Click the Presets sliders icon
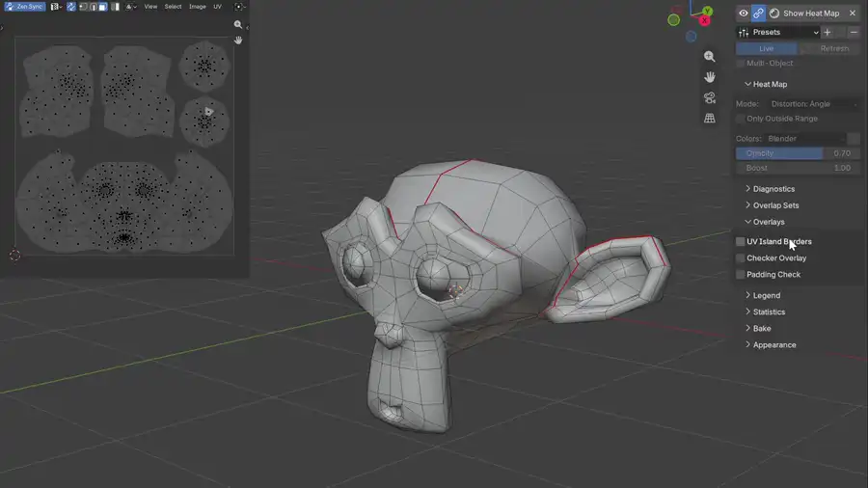 pyautogui.click(x=744, y=32)
